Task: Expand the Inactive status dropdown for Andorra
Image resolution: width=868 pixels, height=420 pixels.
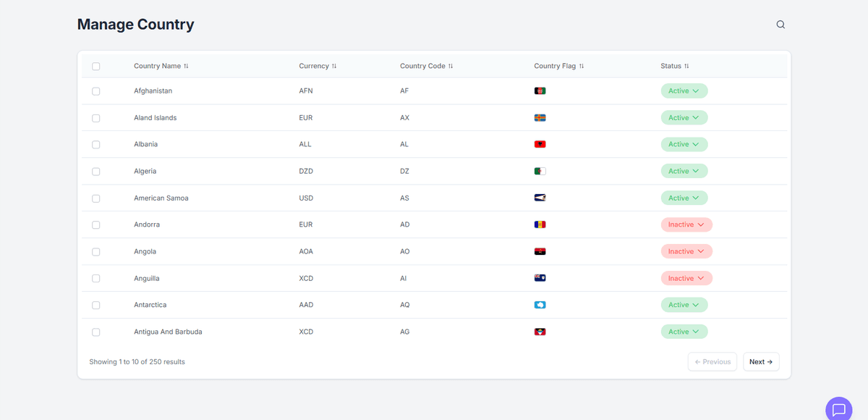Action: click(686, 224)
